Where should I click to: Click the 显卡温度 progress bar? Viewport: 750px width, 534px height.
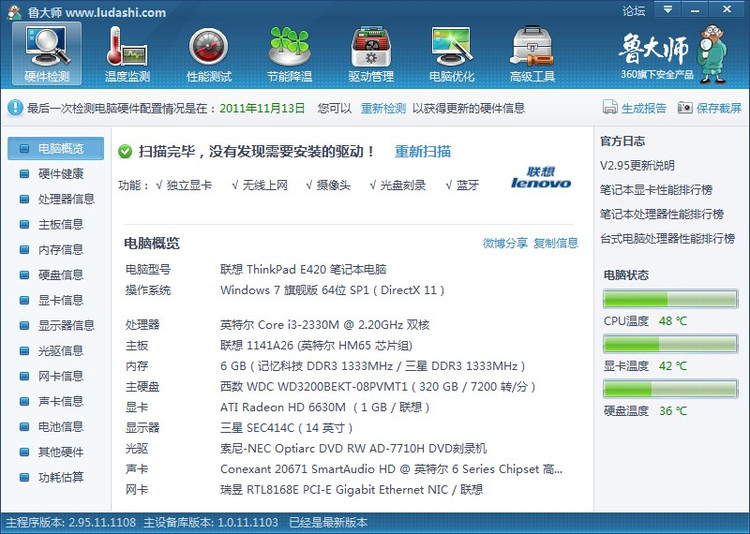670,344
